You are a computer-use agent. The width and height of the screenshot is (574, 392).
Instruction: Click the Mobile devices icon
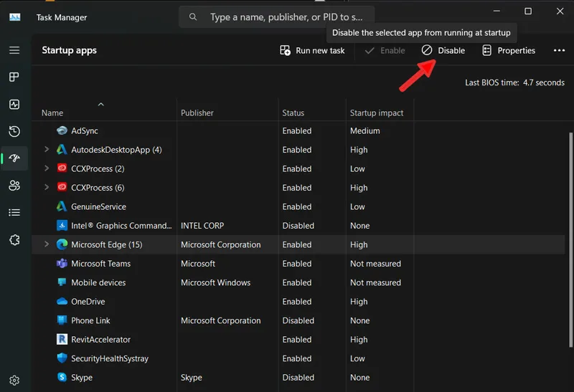point(62,282)
